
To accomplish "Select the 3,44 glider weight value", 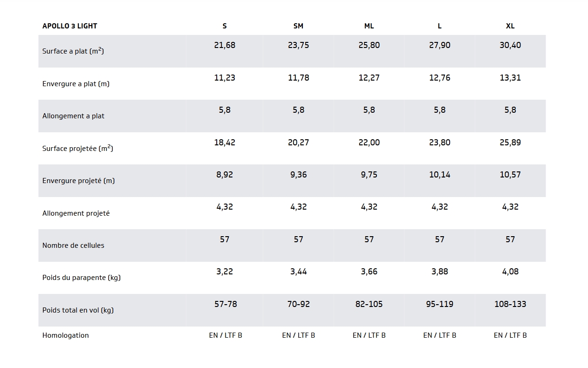I will 298,272.
